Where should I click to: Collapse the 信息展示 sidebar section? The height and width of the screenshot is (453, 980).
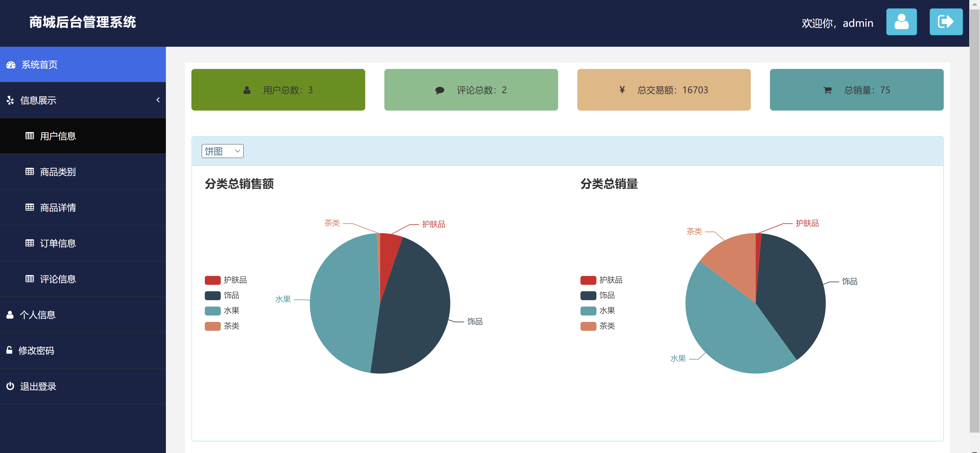(158, 100)
